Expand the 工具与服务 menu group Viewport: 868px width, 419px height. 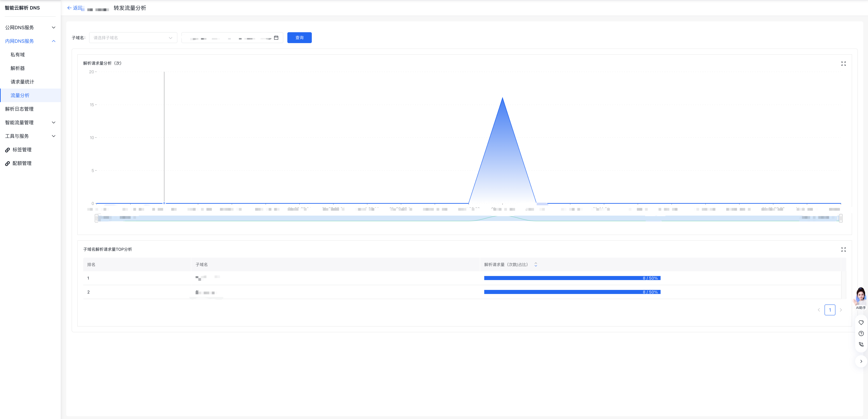point(53,136)
